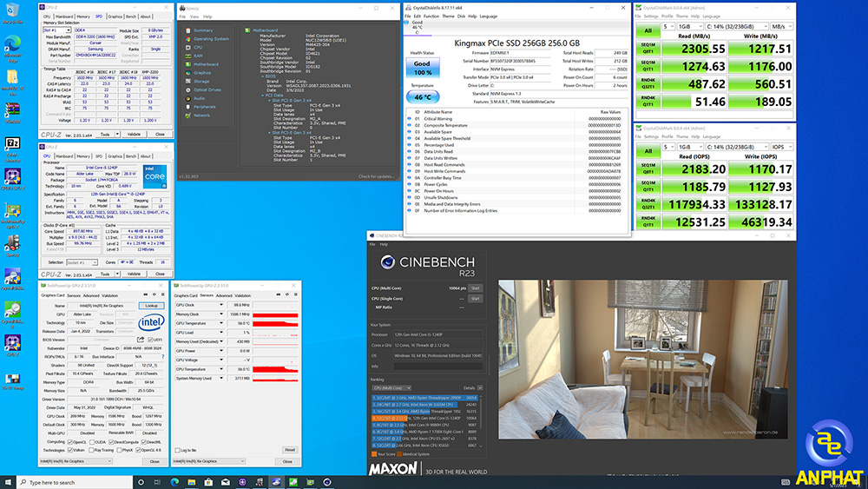The height and width of the screenshot is (489, 868).
Task: Open File Explorer from taskbar
Action: coord(191,482)
